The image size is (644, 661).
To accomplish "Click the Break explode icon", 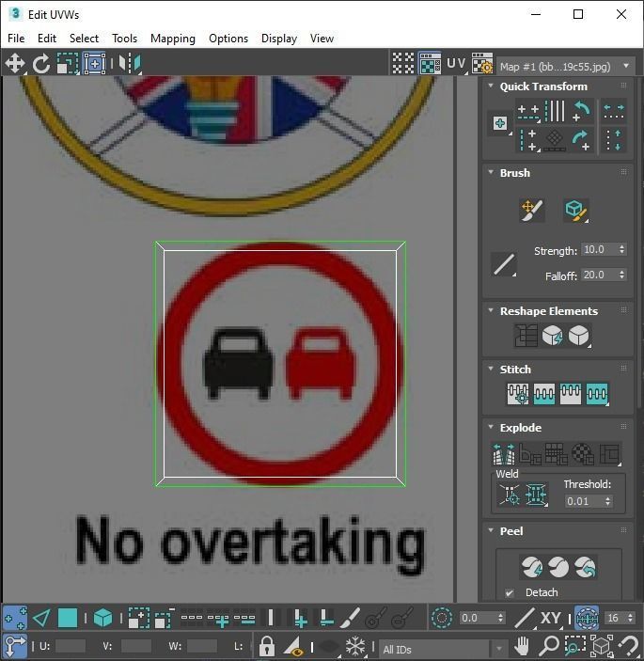I will [x=504, y=454].
